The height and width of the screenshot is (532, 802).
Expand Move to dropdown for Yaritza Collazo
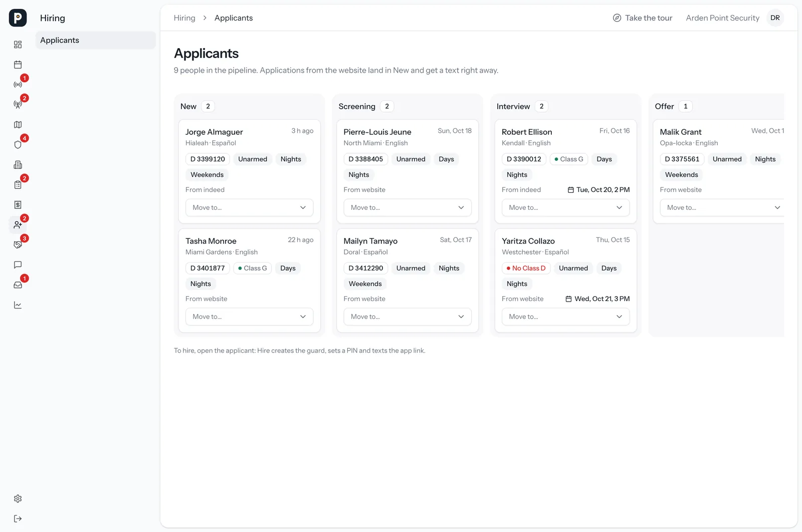[x=565, y=317]
